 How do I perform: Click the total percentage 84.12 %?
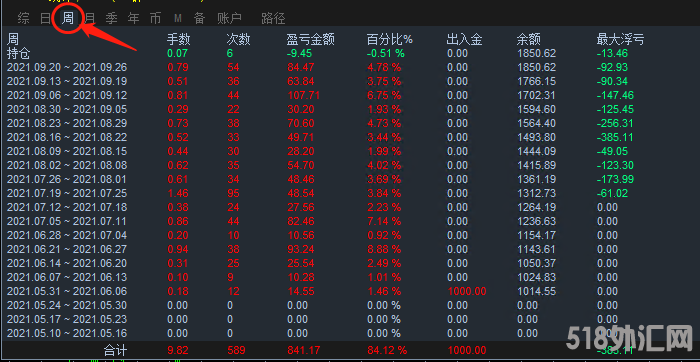(x=387, y=350)
